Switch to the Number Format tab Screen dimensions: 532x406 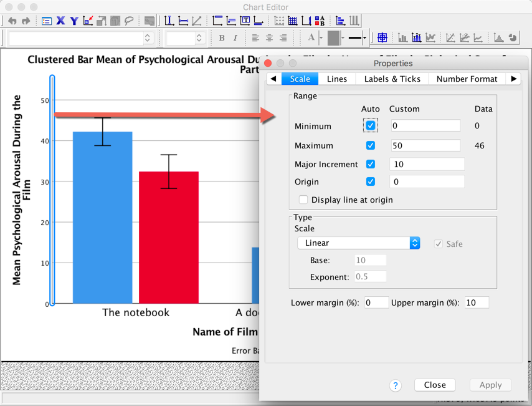coord(467,79)
